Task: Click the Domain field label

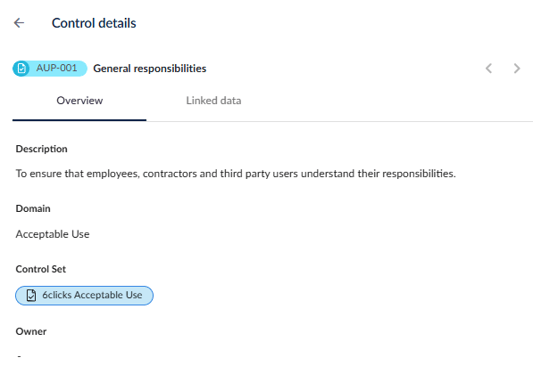Action: [33, 208]
